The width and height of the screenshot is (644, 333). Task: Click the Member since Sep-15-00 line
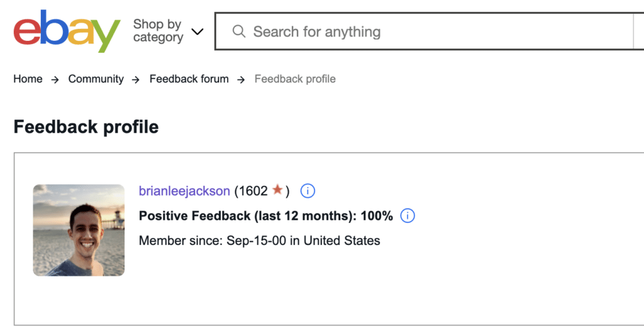pos(259,240)
